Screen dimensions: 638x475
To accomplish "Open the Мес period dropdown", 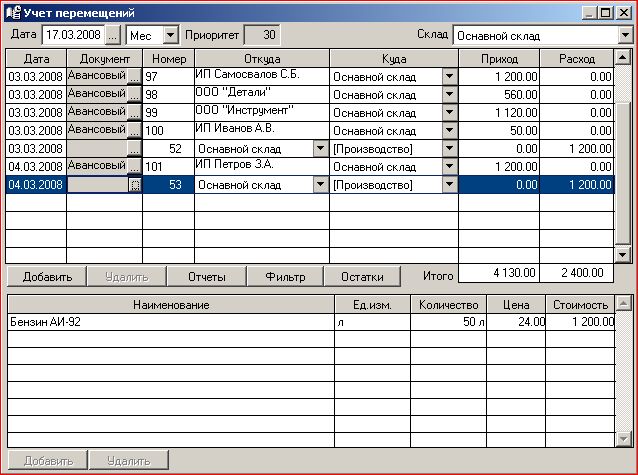I will [x=169, y=35].
